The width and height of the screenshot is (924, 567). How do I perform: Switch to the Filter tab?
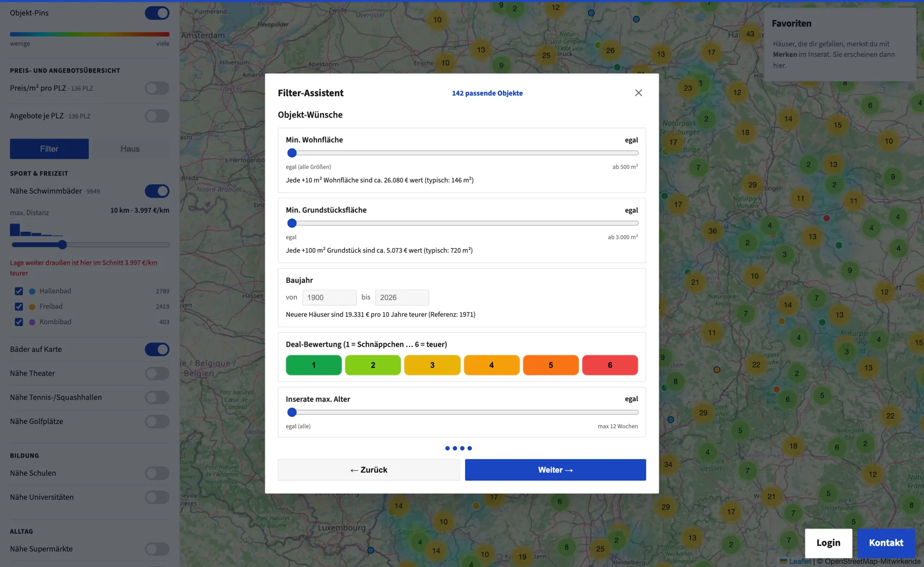click(x=49, y=149)
